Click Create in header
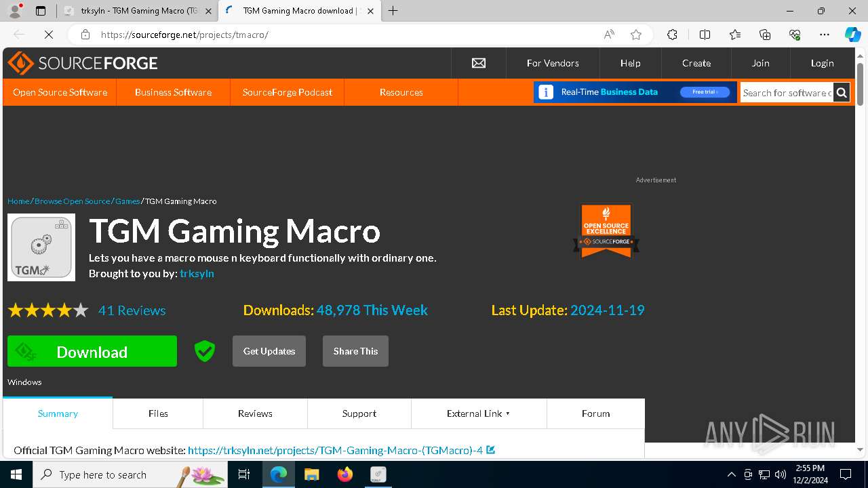Image resolution: width=868 pixels, height=488 pixels. [x=696, y=63]
